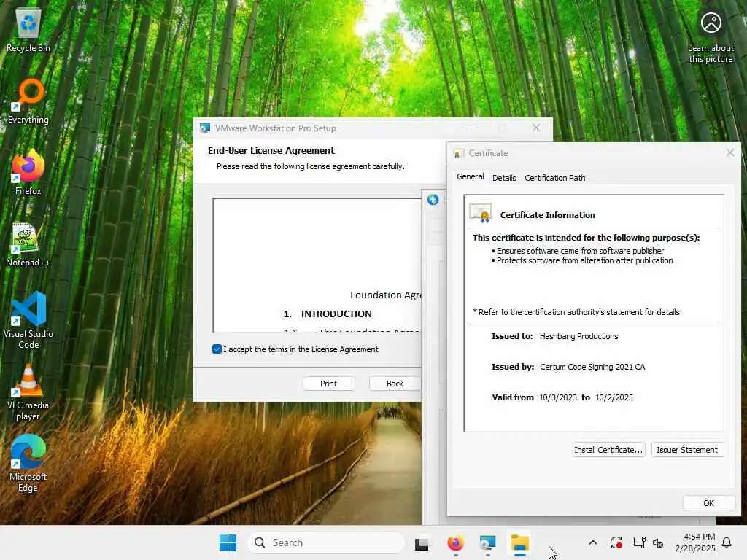Open the Certification Path tab
747x560 pixels.
(555, 178)
